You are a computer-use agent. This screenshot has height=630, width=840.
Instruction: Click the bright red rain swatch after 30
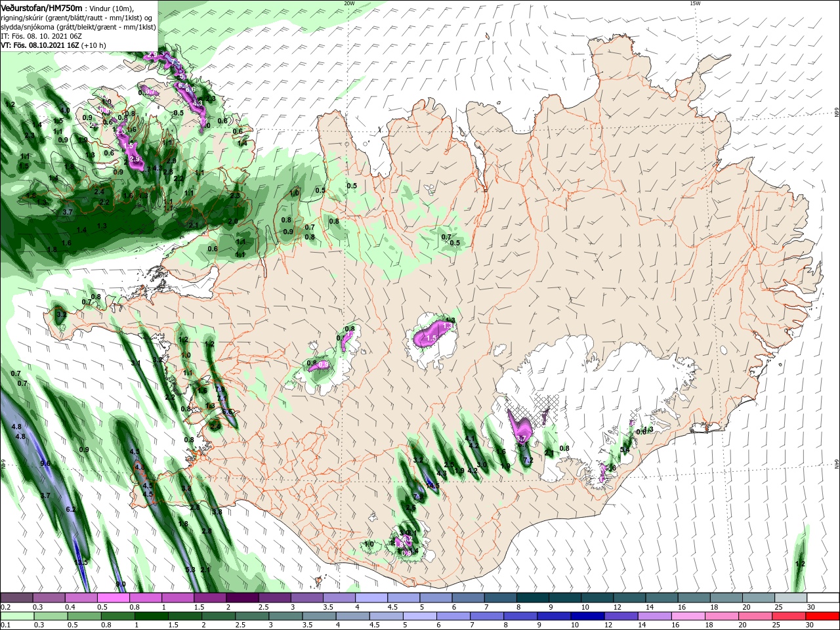[822, 616]
